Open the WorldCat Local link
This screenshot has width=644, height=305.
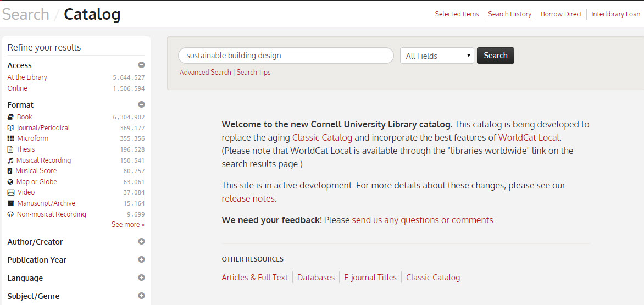(529, 137)
